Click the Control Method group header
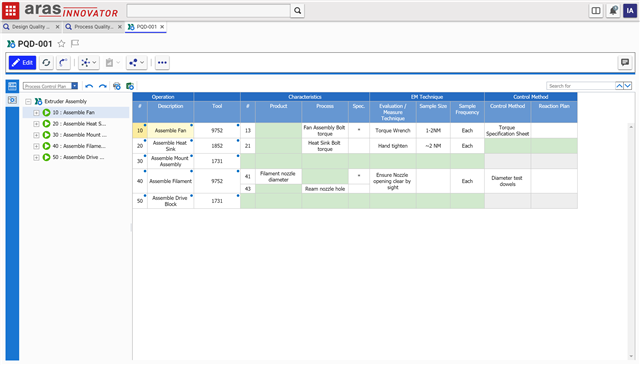640x365 pixels. pyautogui.click(x=531, y=97)
